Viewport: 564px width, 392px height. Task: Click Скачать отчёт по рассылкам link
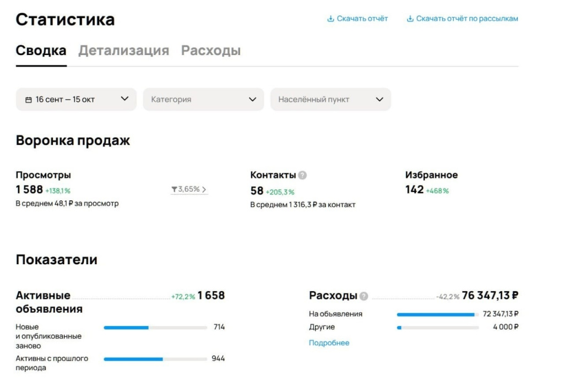point(467,19)
